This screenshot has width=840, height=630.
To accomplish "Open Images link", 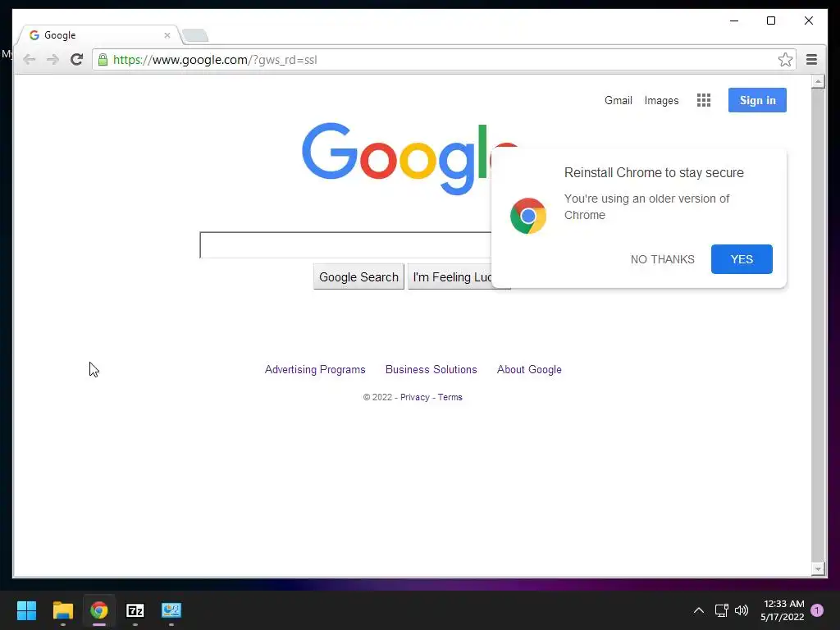I will point(661,100).
